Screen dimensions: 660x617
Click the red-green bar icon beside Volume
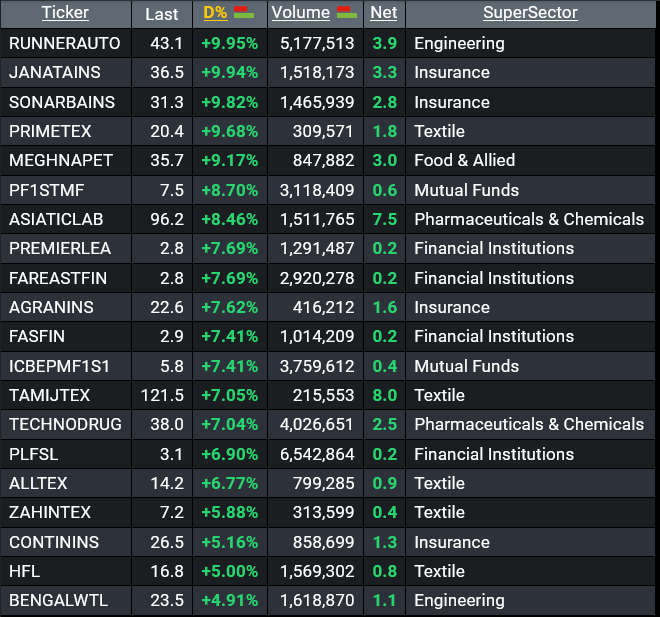click(x=347, y=13)
